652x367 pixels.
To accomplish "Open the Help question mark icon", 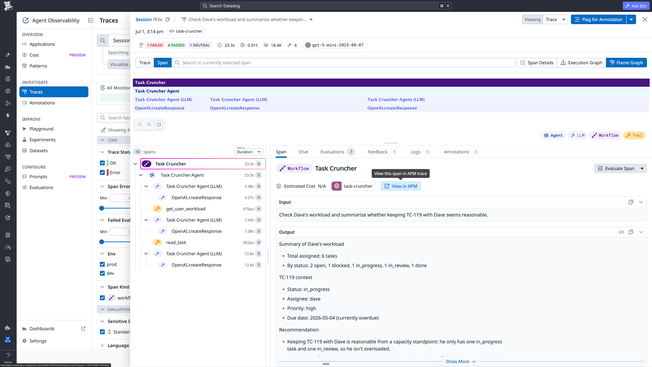I will [x=8, y=355].
